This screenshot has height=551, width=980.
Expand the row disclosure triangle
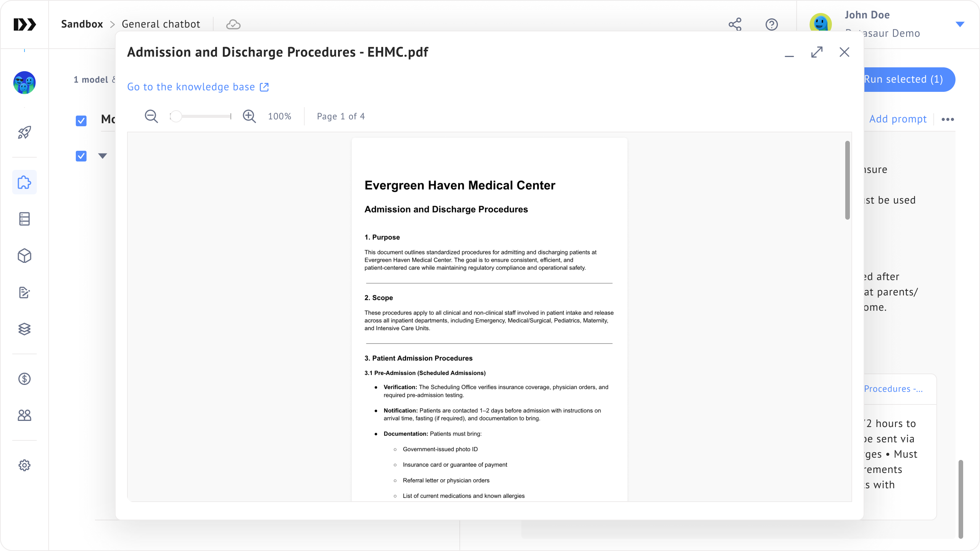coord(102,156)
